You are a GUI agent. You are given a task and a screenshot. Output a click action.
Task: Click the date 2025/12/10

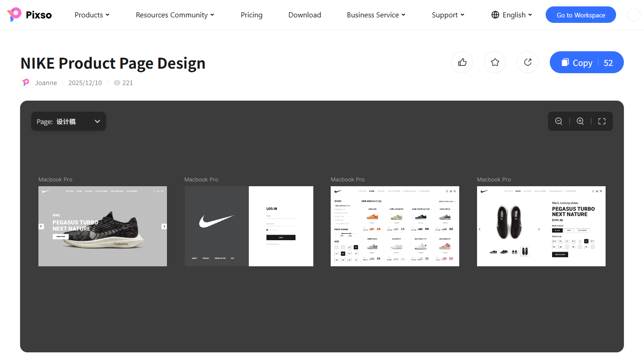click(85, 82)
